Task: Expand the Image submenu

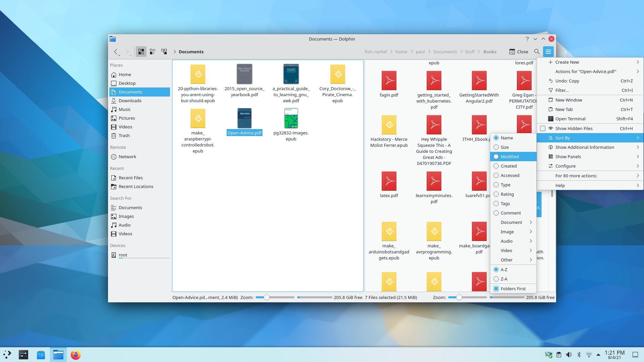Action: pos(514,232)
